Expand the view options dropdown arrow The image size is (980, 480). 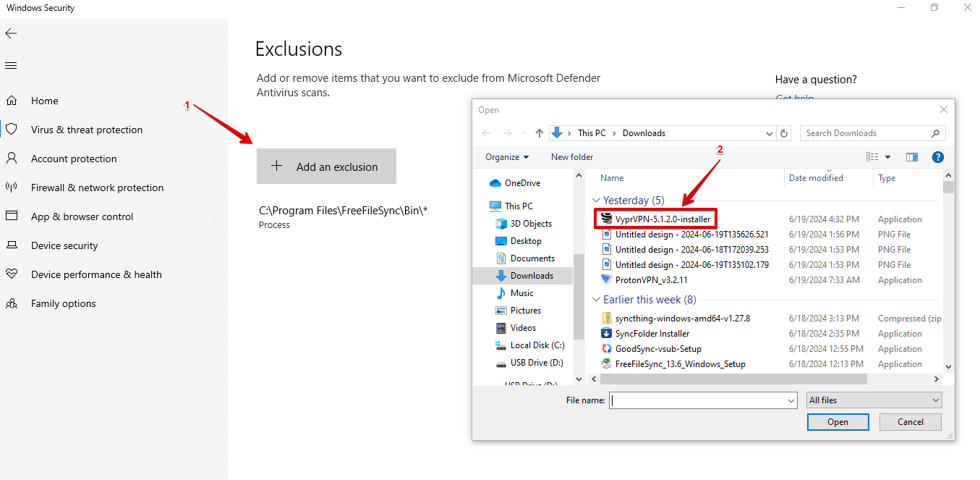(888, 157)
